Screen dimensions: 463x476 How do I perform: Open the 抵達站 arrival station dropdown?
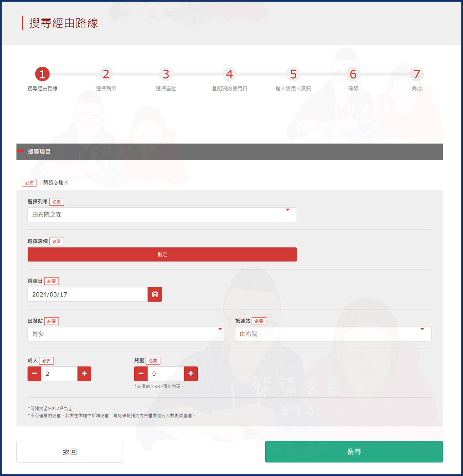pos(333,334)
